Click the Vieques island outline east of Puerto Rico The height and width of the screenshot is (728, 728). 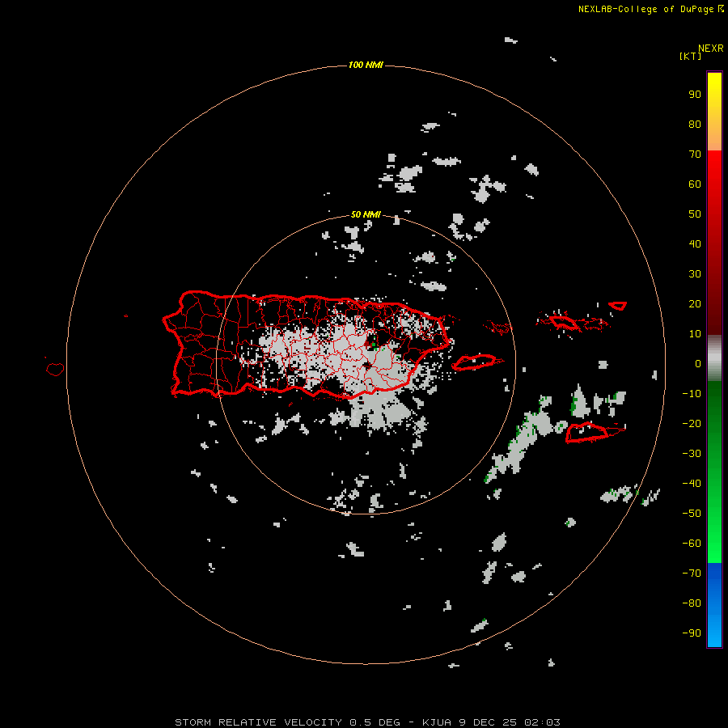476,362
